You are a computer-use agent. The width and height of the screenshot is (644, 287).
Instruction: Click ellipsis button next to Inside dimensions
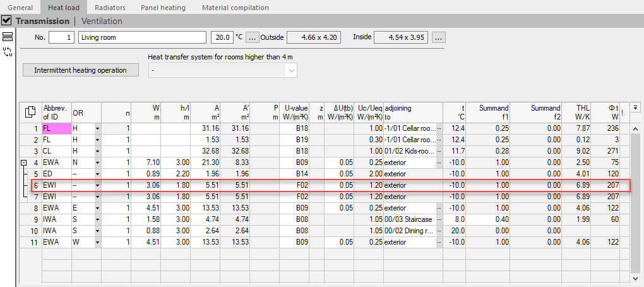click(x=439, y=38)
